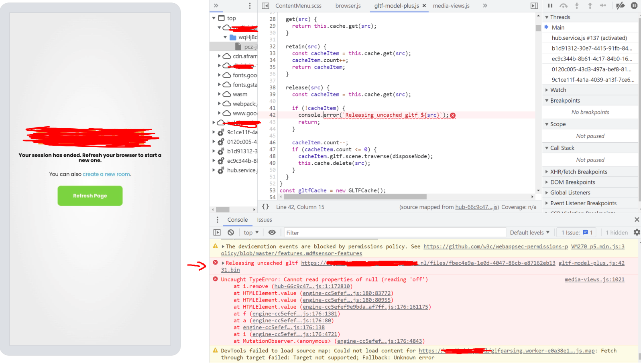641x364 pixels.
Task: Focus the console Filter input
Action: point(395,233)
